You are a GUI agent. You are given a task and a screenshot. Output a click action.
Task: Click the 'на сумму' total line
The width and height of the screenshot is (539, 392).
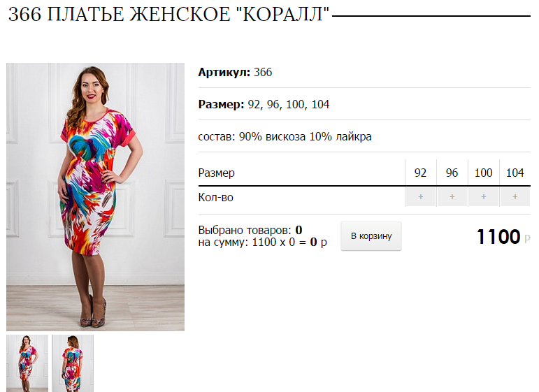point(263,242)
